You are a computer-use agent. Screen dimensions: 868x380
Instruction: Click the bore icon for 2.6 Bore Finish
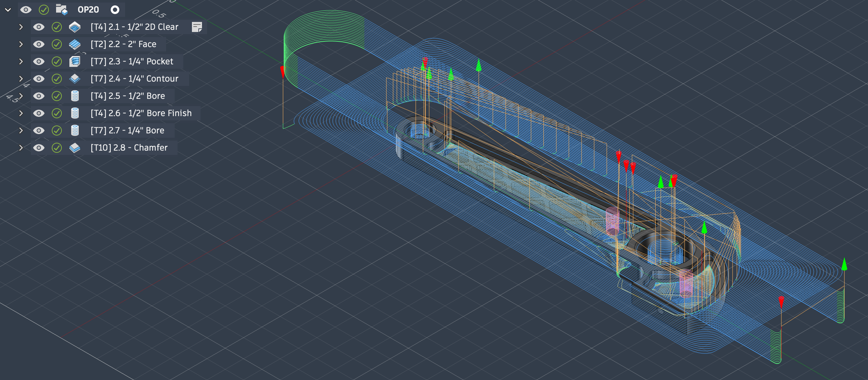pos(75,113)
